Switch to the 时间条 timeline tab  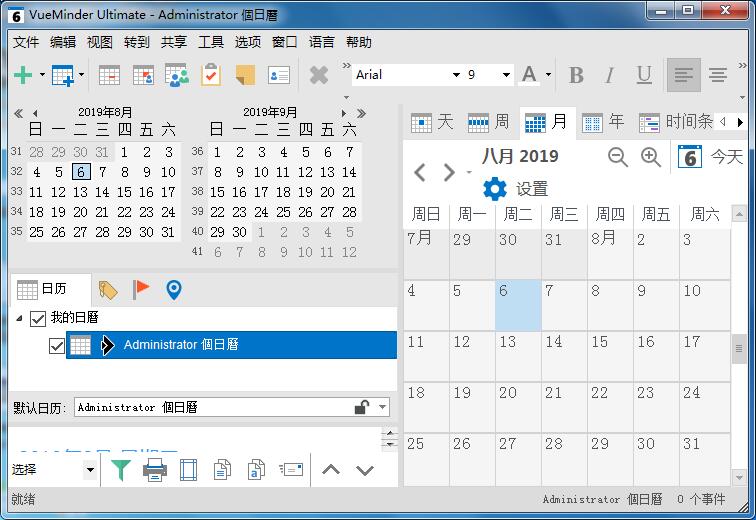coord(675,122)
